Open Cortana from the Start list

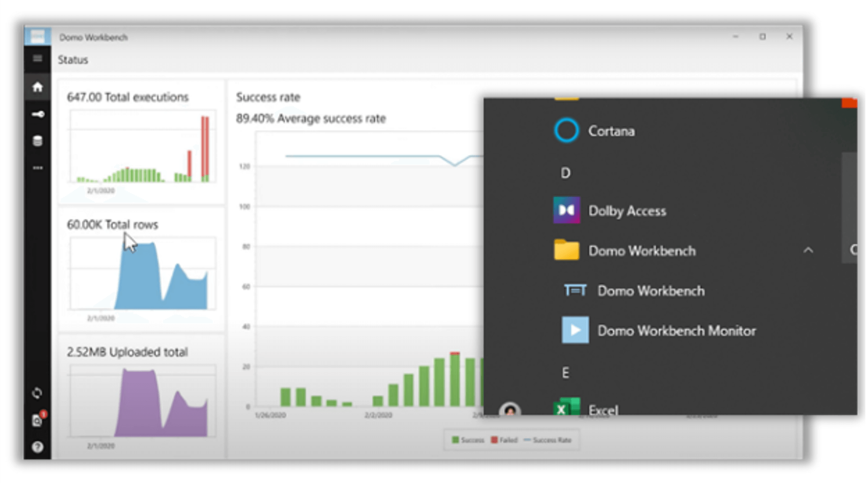click(x=611, y=131)
